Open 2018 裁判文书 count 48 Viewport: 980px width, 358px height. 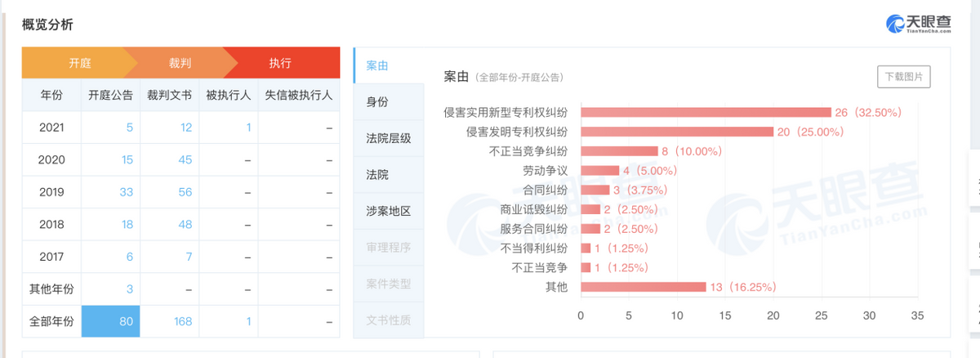tap(185, 225)
